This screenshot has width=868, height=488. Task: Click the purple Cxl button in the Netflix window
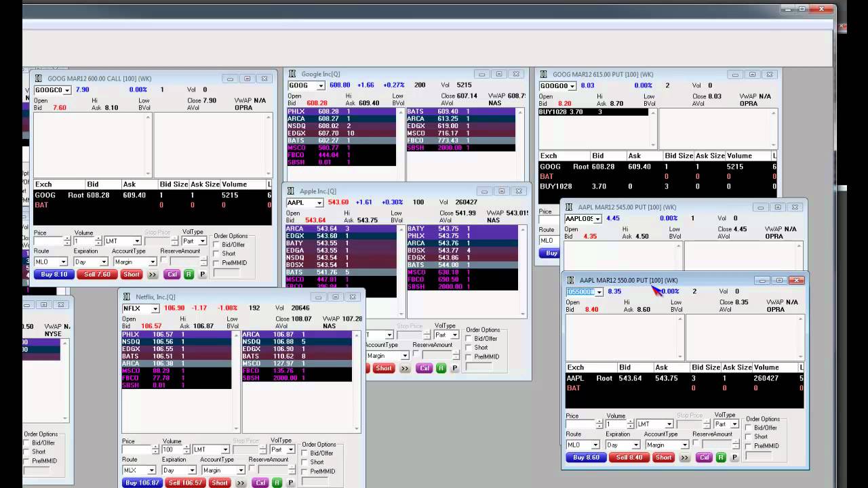tap(260, 483)
